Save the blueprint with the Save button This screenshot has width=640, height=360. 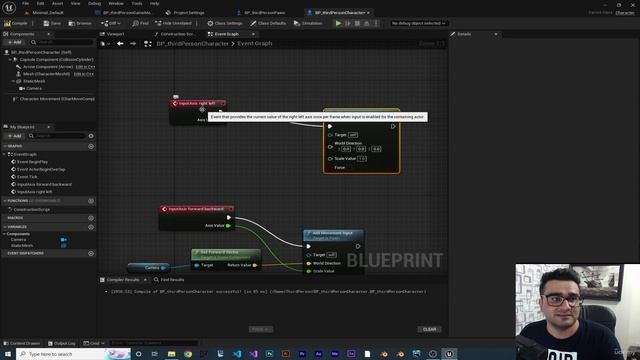52,23
